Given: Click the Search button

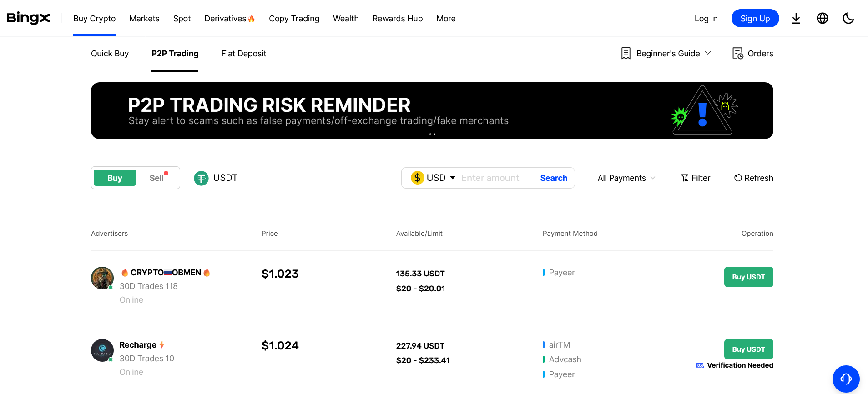Looking at the screenshot, I should pos(554,178).
